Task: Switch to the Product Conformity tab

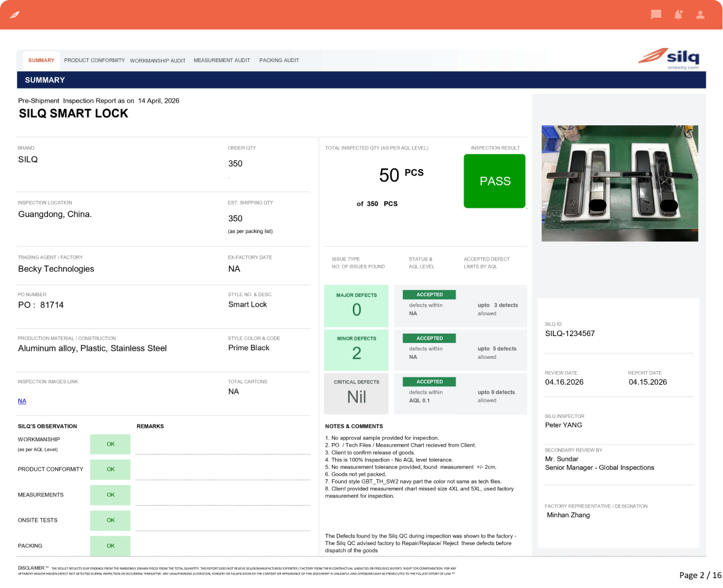Action: (x=95, y=60)
